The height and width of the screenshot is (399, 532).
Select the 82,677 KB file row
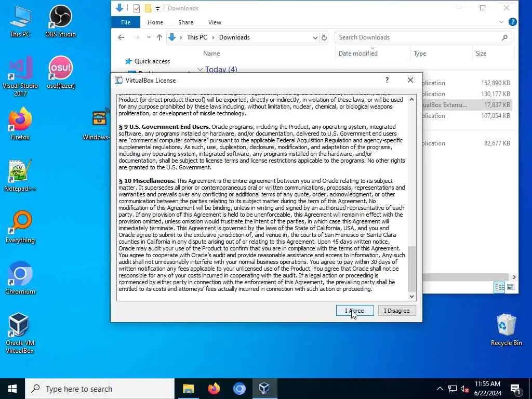point(467,143)
